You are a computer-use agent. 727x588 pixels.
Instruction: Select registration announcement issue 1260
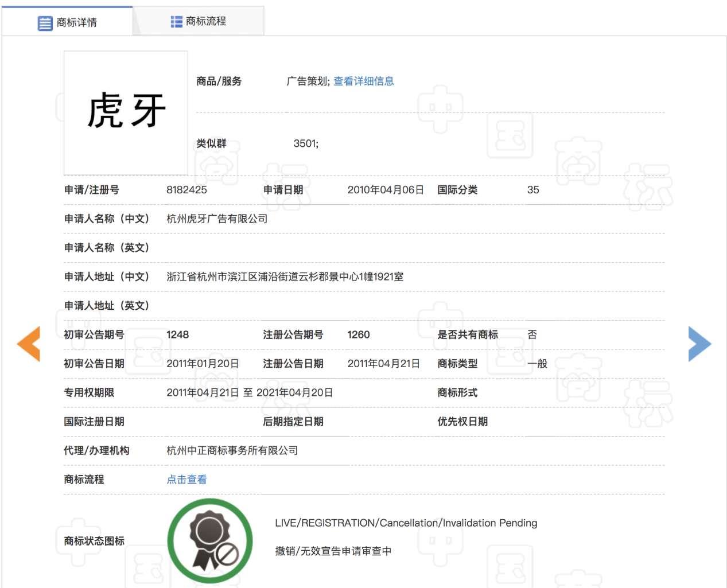[359, 334]
